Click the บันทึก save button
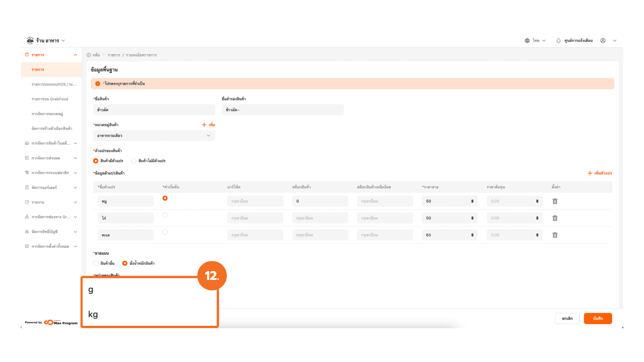644x362 pixels. (x=598, y=318)
